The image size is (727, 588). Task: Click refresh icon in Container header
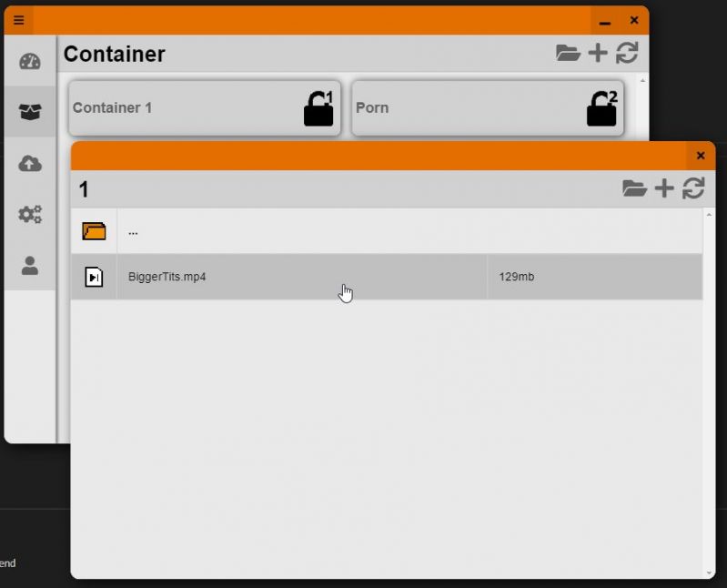pos(627,53)
